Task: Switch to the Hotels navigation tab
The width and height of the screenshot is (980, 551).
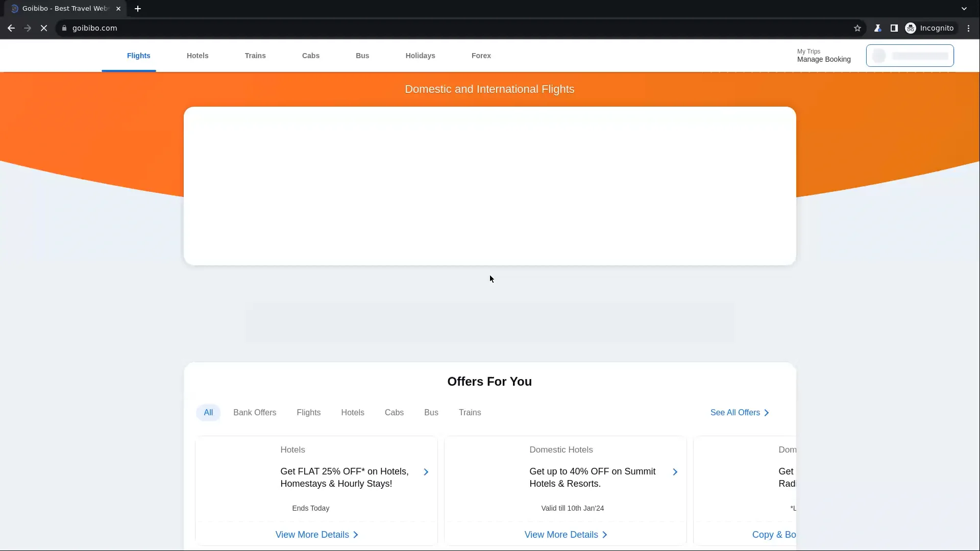Action: (x=198, y=56)
